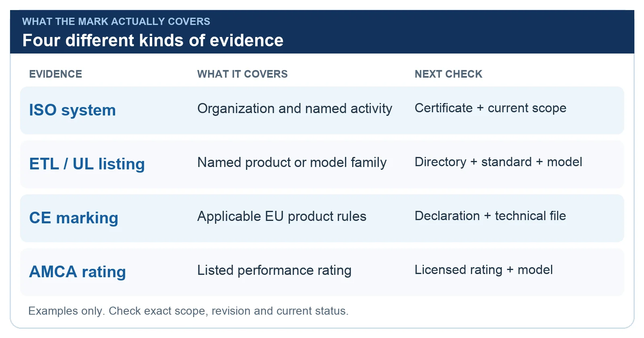Click 'Listed performance rating' cell

tap(274, 270)
